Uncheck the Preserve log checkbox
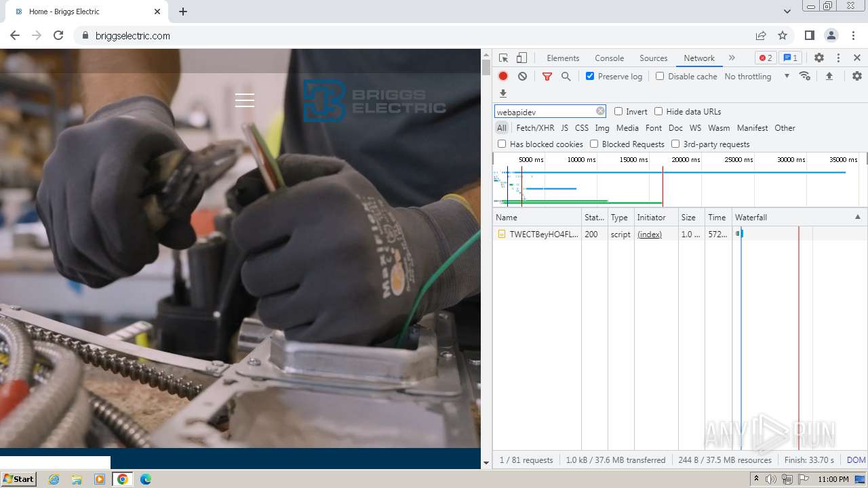The image size is (868, 488). 590,77
